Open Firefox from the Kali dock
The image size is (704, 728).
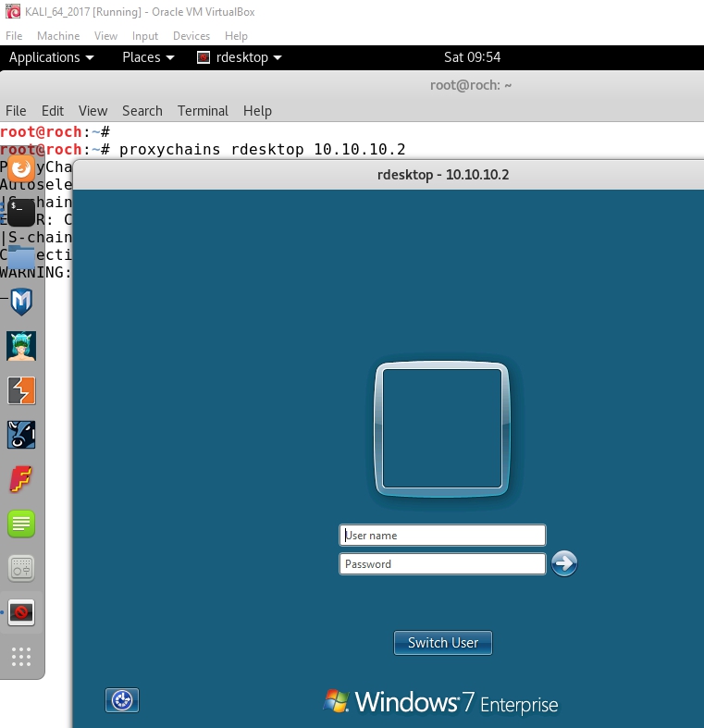pos(21,168)
